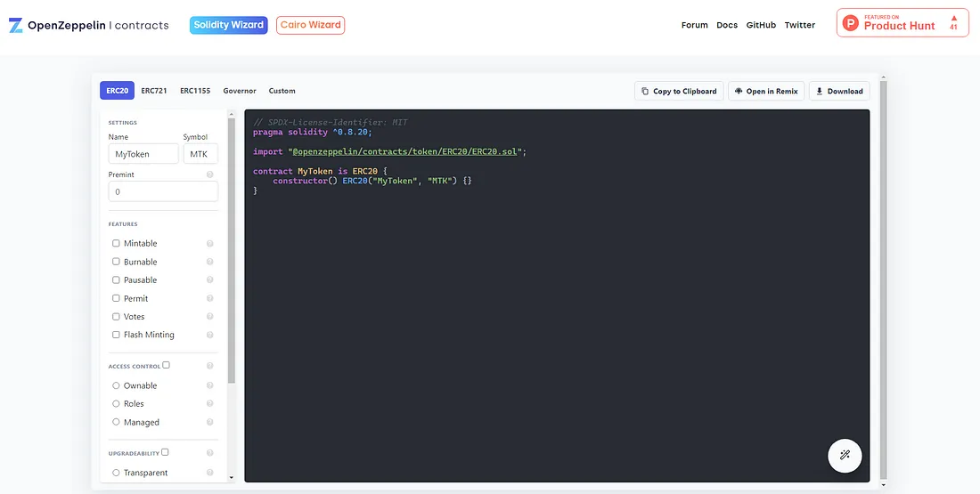Select the Ownable radio button

[116, 385]
